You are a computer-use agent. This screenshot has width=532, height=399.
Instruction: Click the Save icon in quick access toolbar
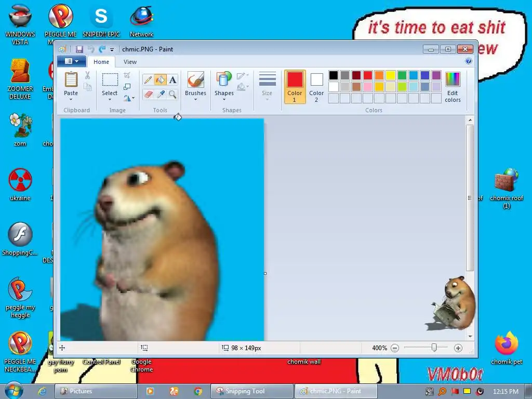point(79,49)
